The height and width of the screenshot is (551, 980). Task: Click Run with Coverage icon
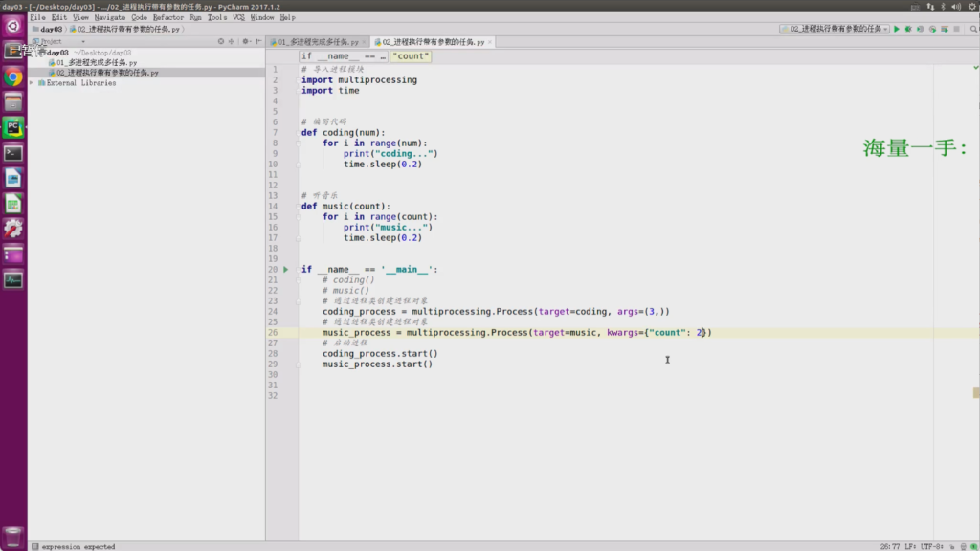pyautogui.click(x=920, y=30)
